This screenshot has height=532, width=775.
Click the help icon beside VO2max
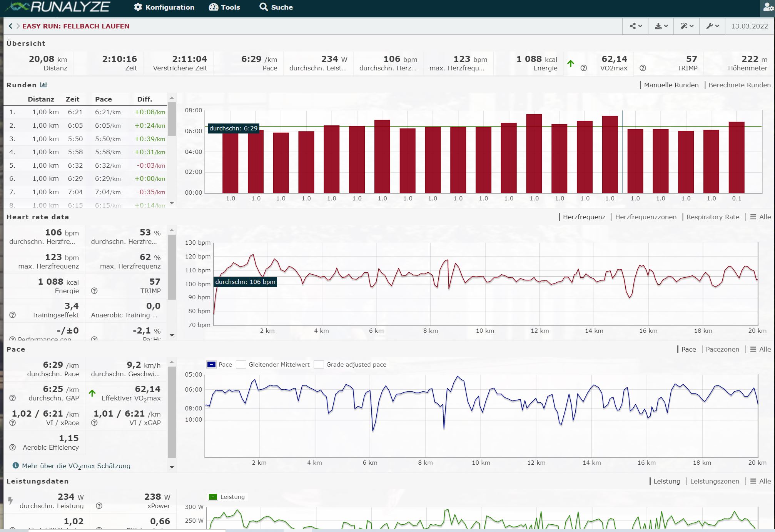click(584, 68)
